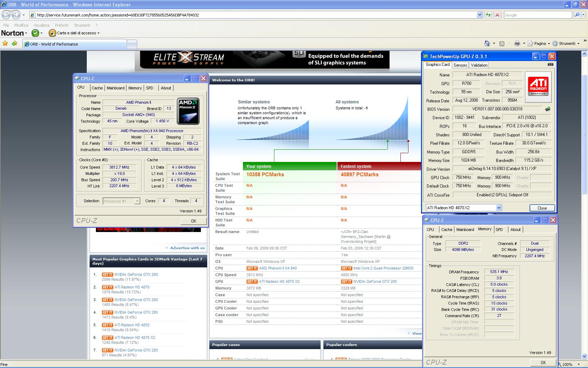Click the IE Forward navigation arrow

pos(16,15)
